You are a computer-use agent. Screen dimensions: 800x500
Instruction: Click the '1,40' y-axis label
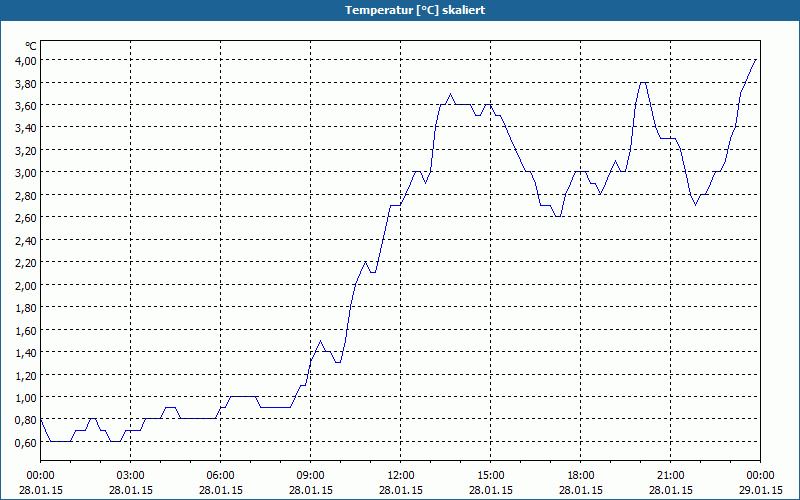pyautogui.click(x=26, y=353)
